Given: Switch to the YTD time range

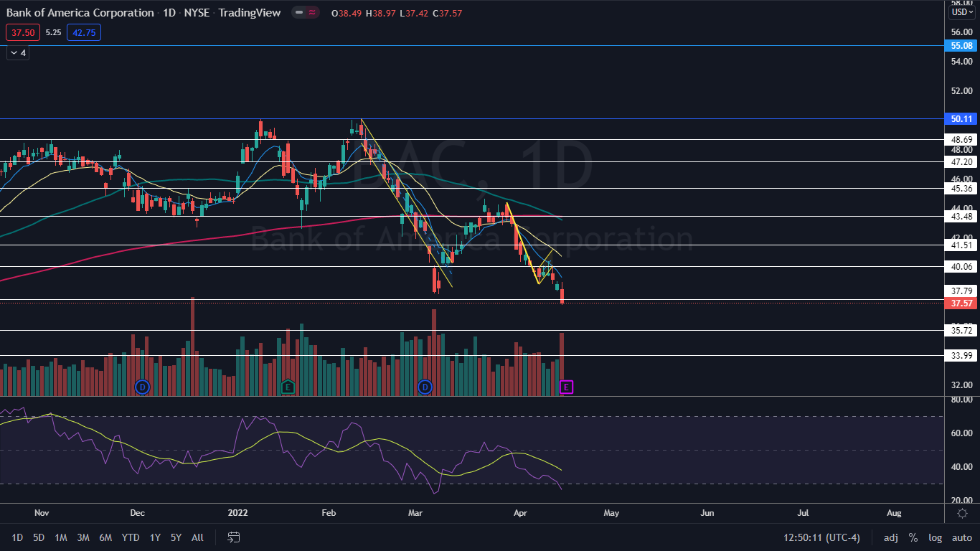Looking at the screenshot, I should click(131, 537).
